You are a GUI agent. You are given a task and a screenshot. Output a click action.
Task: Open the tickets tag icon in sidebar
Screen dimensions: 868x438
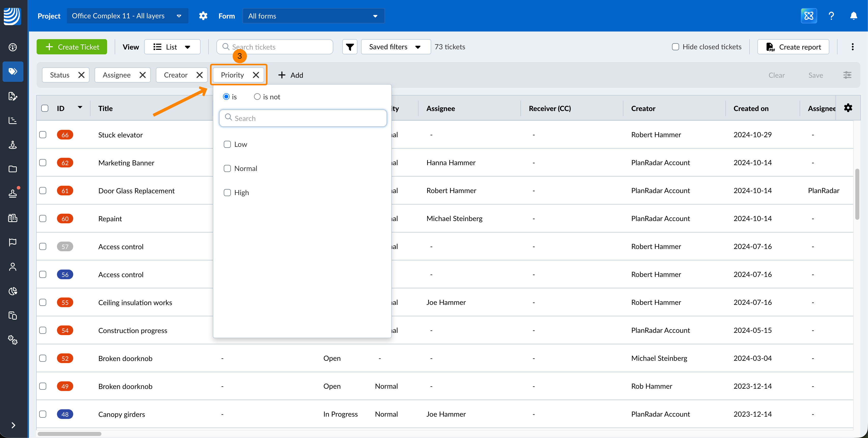pos(13,71)
